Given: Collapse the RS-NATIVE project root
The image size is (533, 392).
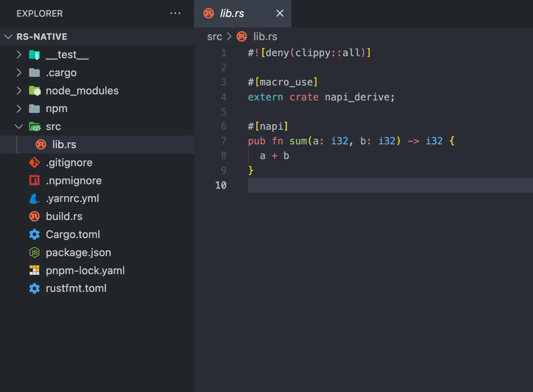Looking at the screenshot, I should tap(8, 37).
